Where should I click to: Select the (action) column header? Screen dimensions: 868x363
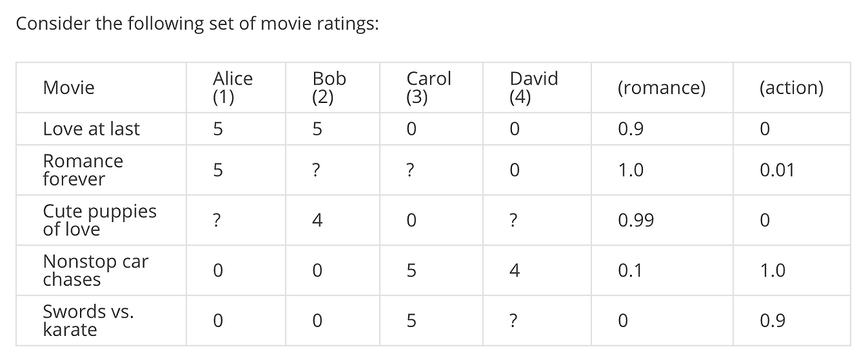tap(791, 88)
